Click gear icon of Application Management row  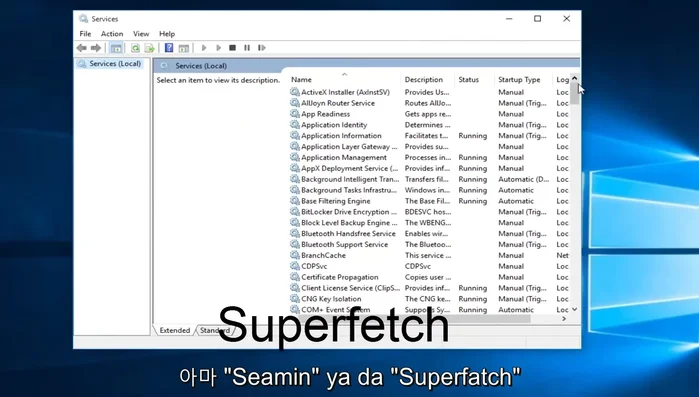[x=294, y=157]
